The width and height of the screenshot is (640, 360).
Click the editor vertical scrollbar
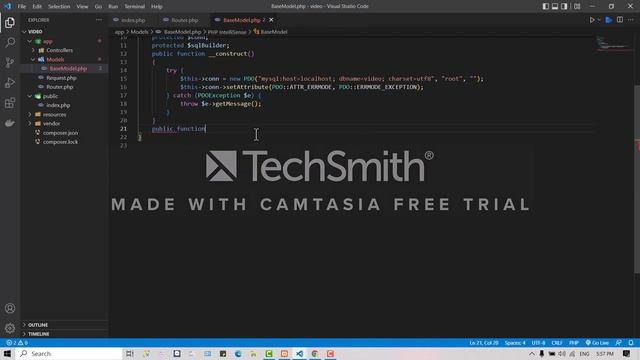pos(637,180)
